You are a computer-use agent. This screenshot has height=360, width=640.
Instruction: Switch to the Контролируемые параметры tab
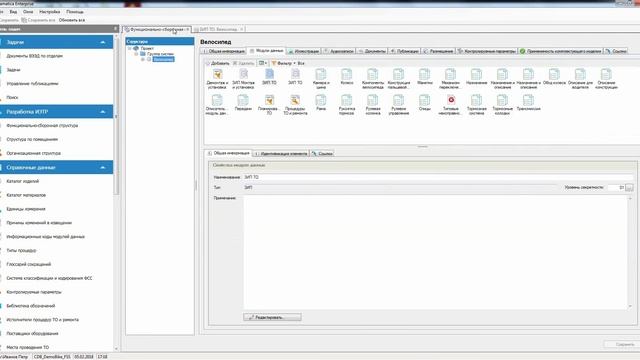(486, 51)
